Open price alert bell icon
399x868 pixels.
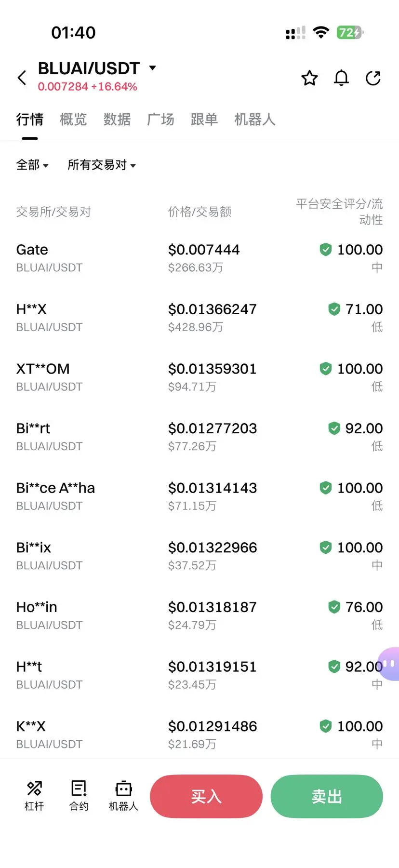coord(341,78)
